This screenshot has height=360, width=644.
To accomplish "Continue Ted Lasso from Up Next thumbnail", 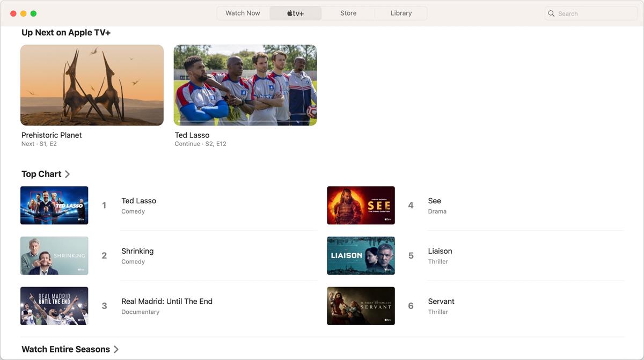I will pos(245,85).
